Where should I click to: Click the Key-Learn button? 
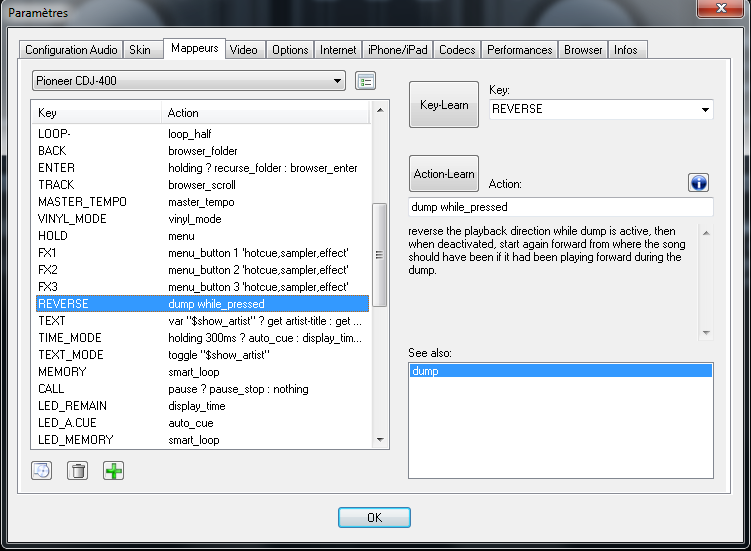click(444, 104)
